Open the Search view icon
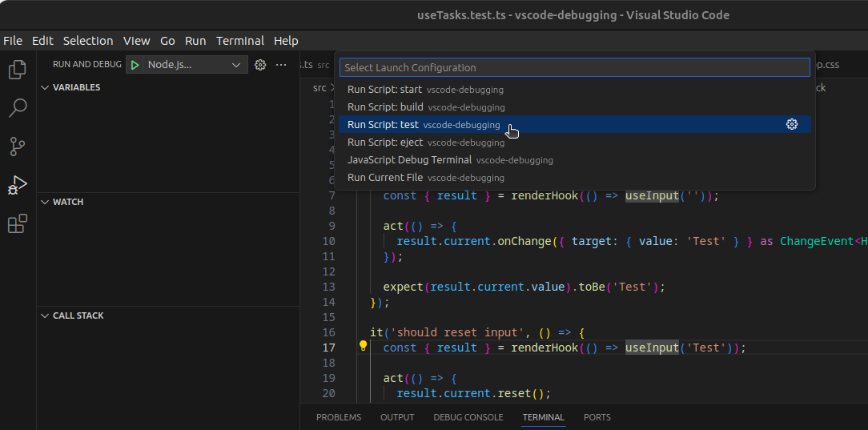This screenshot has height=430, width=868. [x=18, y=108]
